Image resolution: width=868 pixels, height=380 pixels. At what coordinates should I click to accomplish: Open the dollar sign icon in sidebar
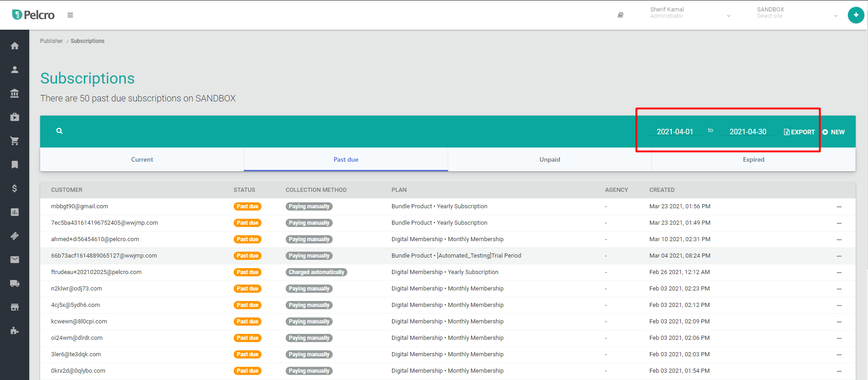click(15, 188)
